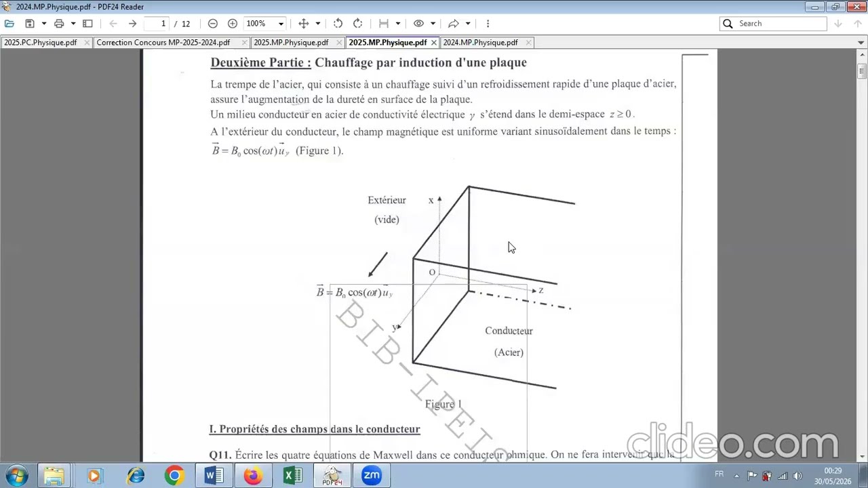Open the volume control in system tray
This screenshot has height=488, width=868.
coord(797,476)
